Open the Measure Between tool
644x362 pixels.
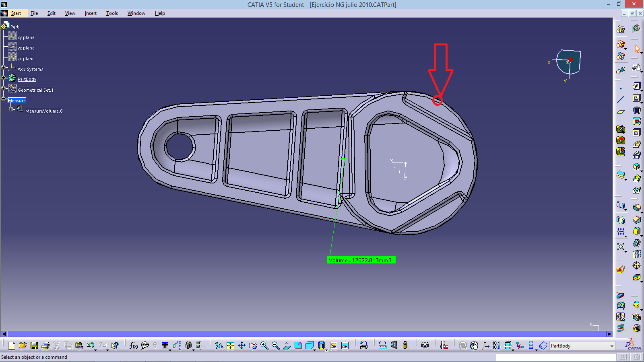point(382,346)
